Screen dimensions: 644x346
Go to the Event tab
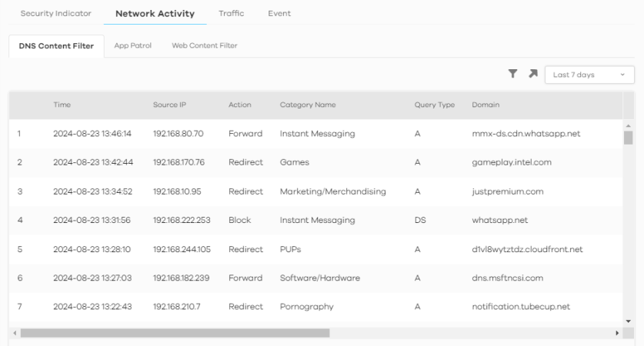click(279, 13)
